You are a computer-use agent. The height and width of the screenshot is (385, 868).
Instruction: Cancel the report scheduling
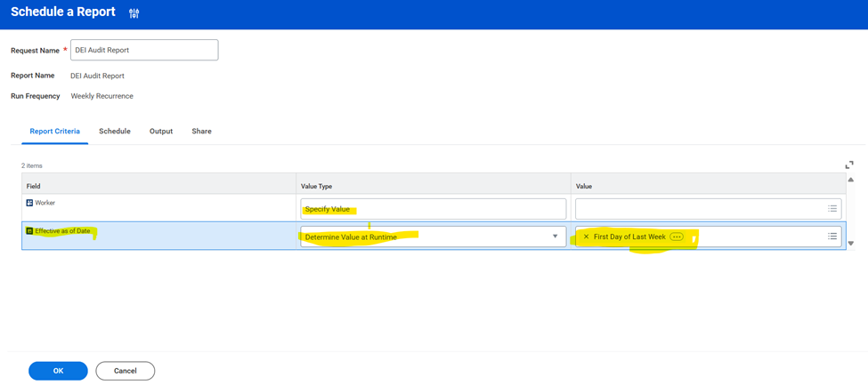click(126, 371)
